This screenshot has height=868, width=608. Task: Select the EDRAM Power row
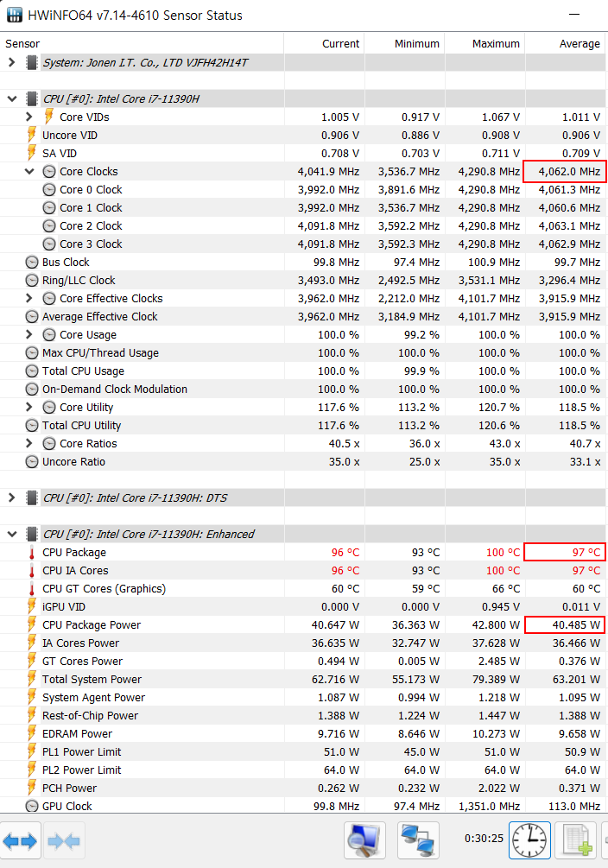point(303,734)
